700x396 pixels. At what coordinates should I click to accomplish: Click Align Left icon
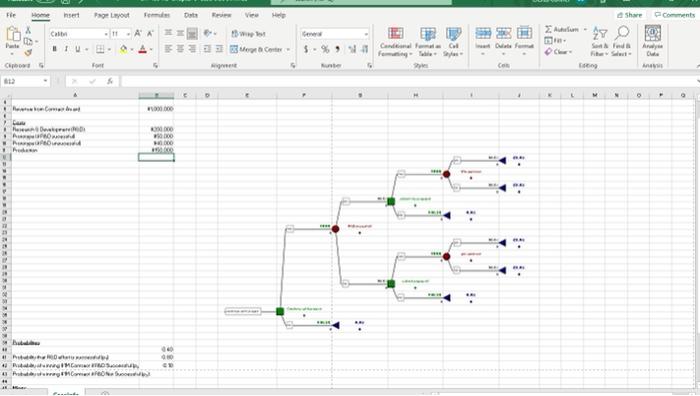[168, 49]
